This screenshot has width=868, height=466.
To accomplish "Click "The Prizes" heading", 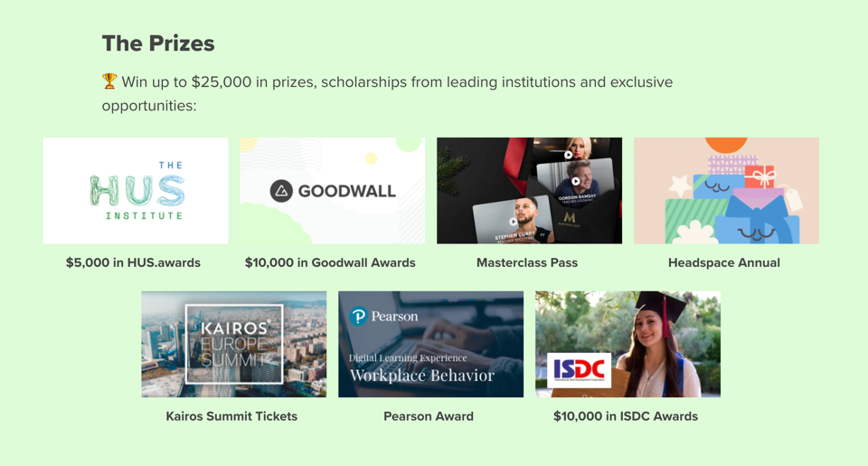I will [158, 43].
